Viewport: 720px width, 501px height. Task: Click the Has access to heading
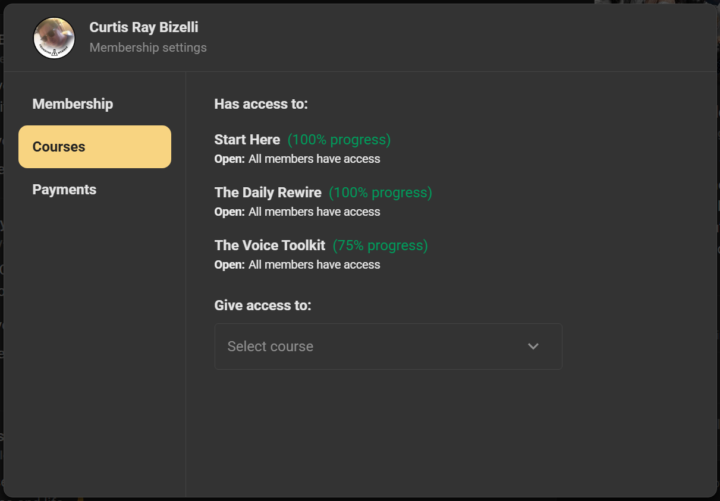click(x=261, y=104)
